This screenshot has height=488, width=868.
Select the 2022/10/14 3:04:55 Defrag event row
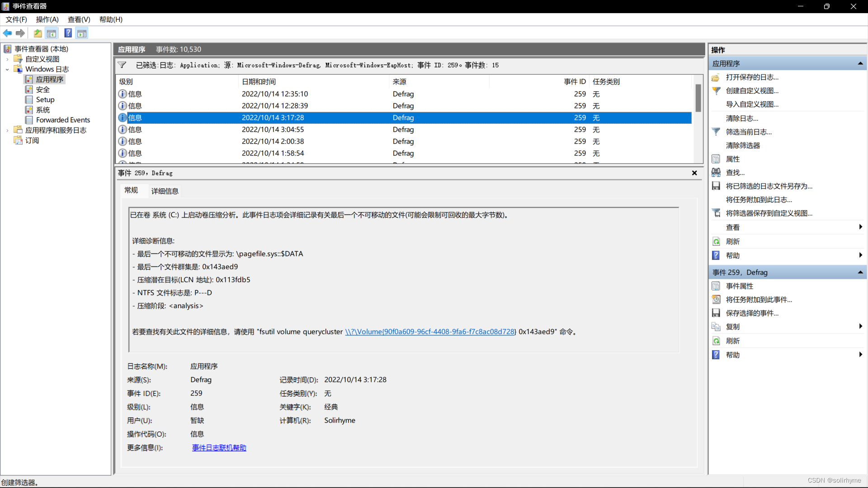point(273,130)
